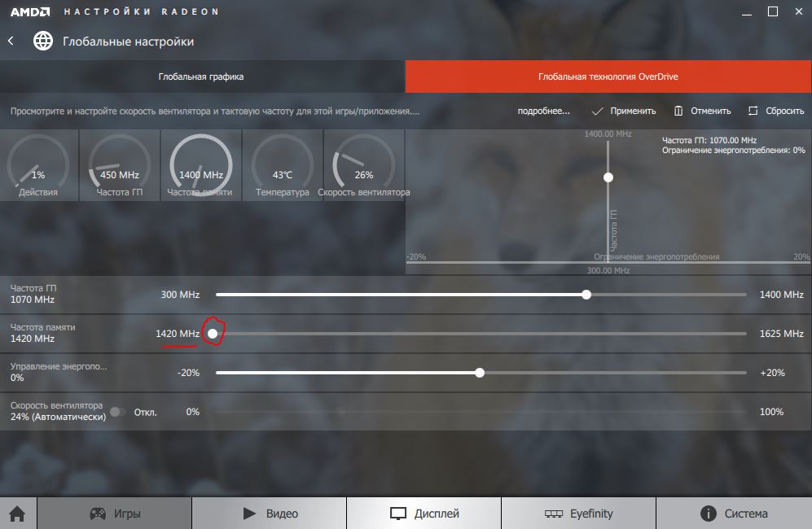812x529 pixels.
Task: Click the play icon for Видео
Action: 249,514
